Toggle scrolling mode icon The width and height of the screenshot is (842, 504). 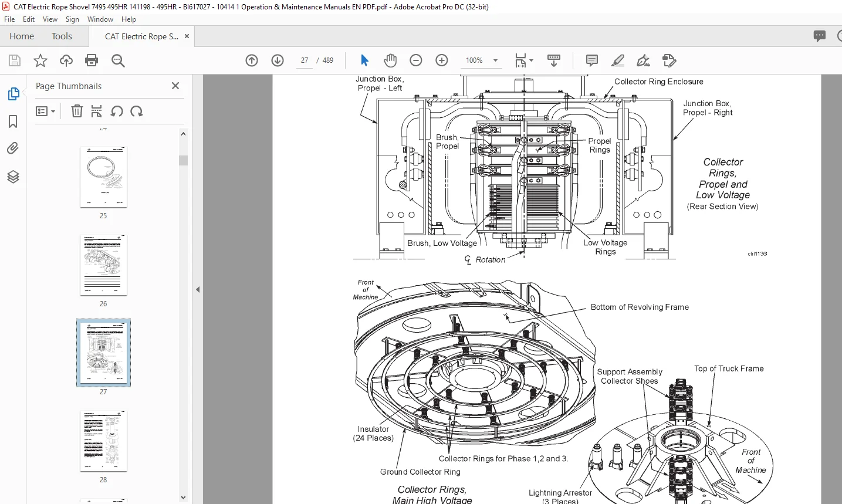pos(553,60)
